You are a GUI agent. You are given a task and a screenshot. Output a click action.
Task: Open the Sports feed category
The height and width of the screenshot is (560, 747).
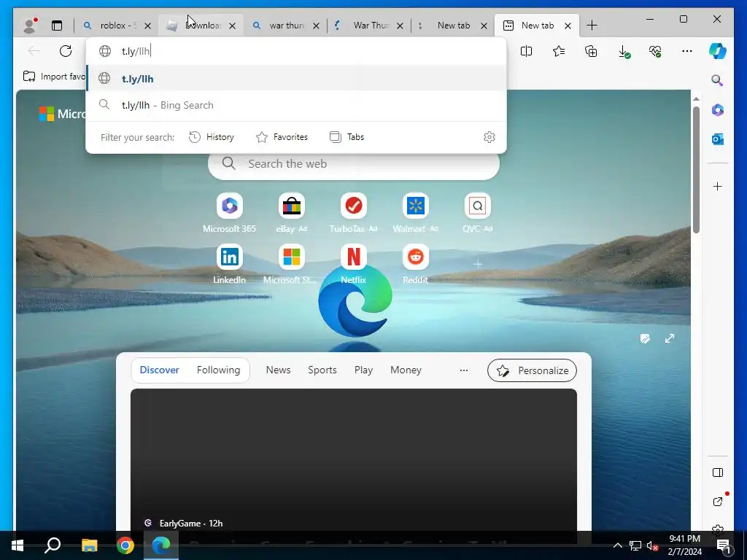point(322,370)
